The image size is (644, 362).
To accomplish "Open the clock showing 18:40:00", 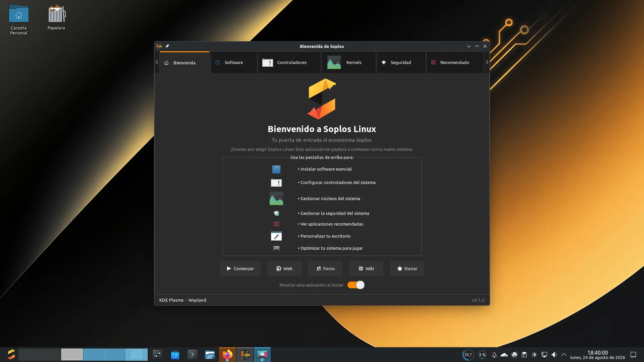I will pyautogui.click(x=597, y=355).
